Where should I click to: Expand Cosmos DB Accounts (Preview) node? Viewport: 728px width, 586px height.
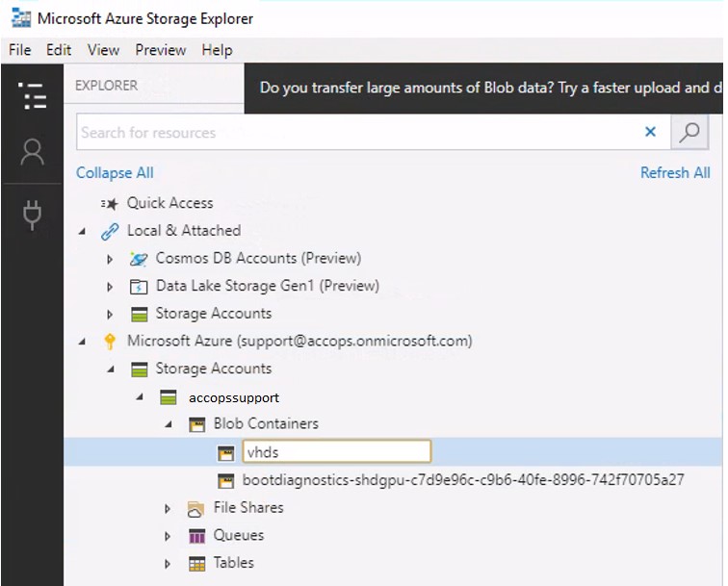point(110,260)
